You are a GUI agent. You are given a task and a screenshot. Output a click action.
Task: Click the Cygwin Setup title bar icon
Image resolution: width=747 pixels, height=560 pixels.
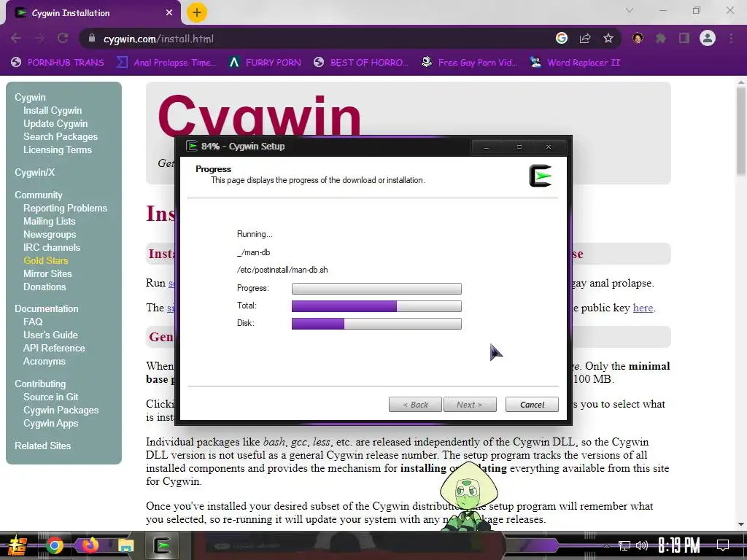tap(192, 146)
